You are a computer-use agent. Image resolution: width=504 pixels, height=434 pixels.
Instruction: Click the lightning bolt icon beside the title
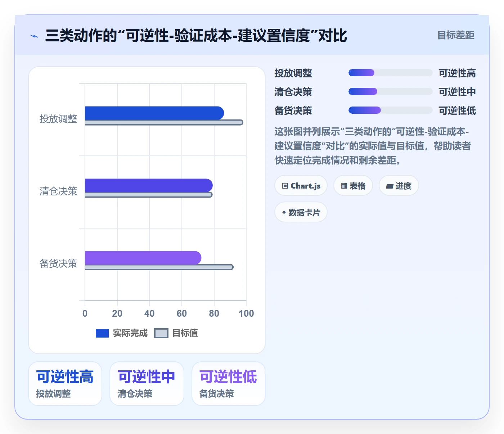click(x=34, y=36)
